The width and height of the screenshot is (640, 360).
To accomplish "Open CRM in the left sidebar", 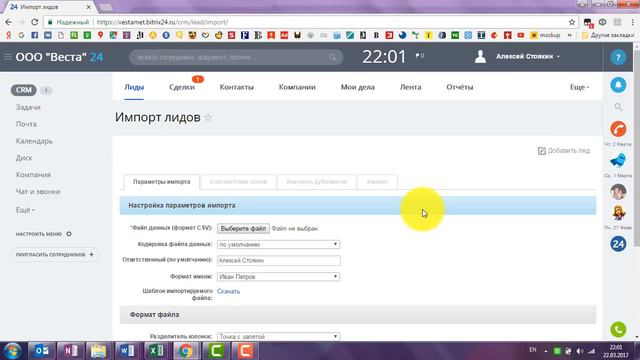I will coord(24,90).
